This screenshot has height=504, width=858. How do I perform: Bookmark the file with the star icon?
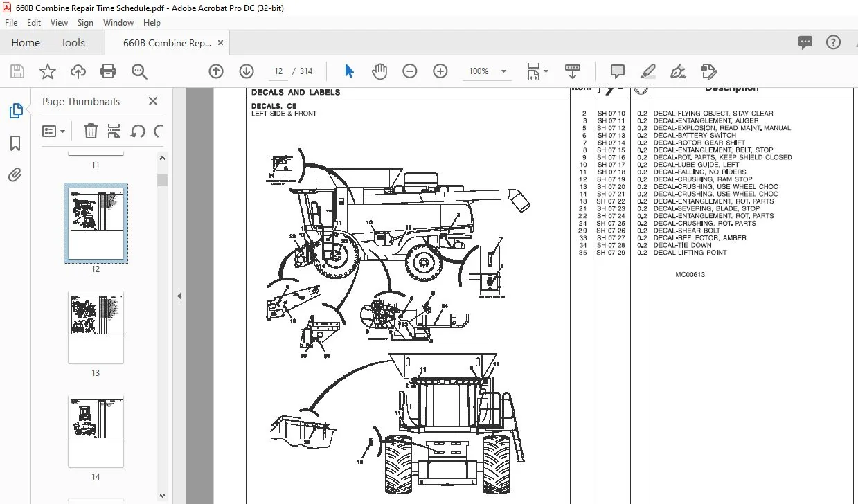pos(47,71)
